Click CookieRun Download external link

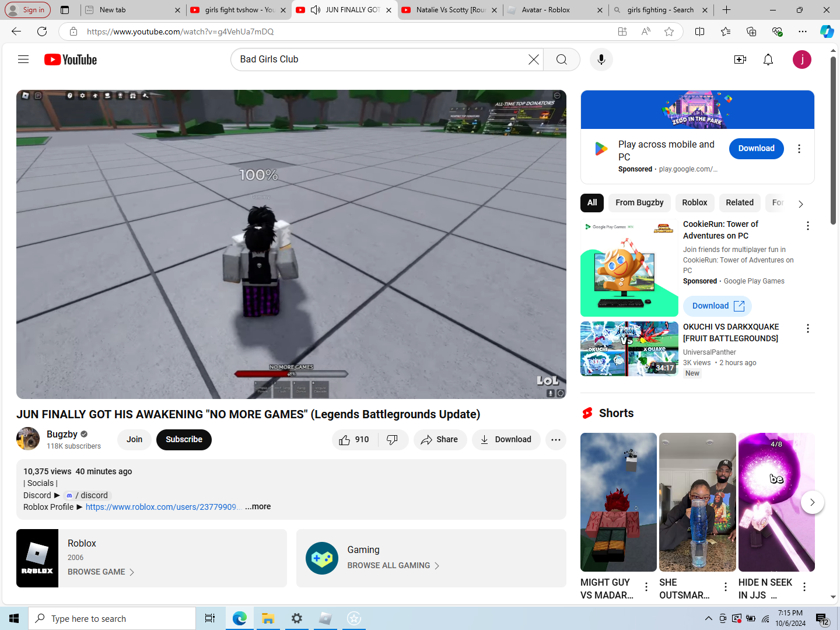point(717,306)
